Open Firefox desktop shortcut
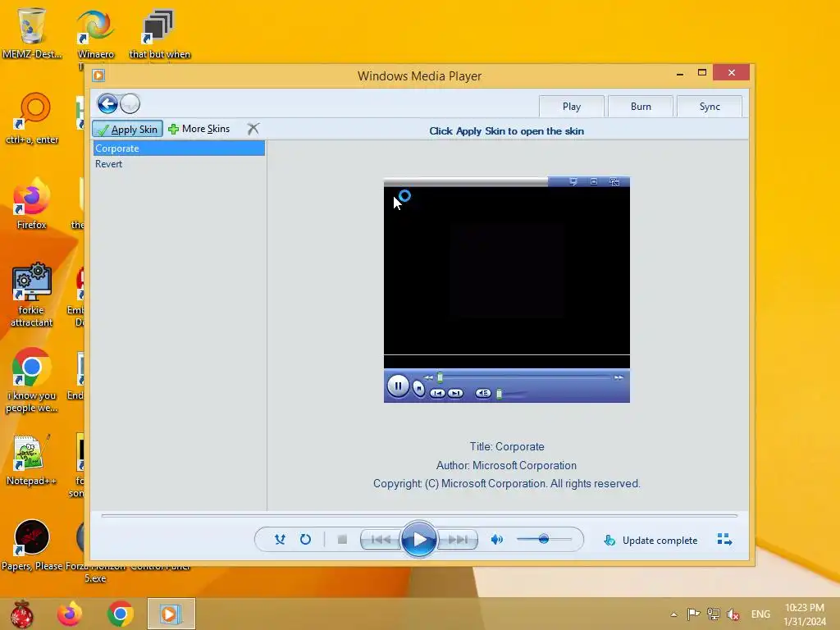Viewport: 840px width, 630px height. tap(32, 203)
